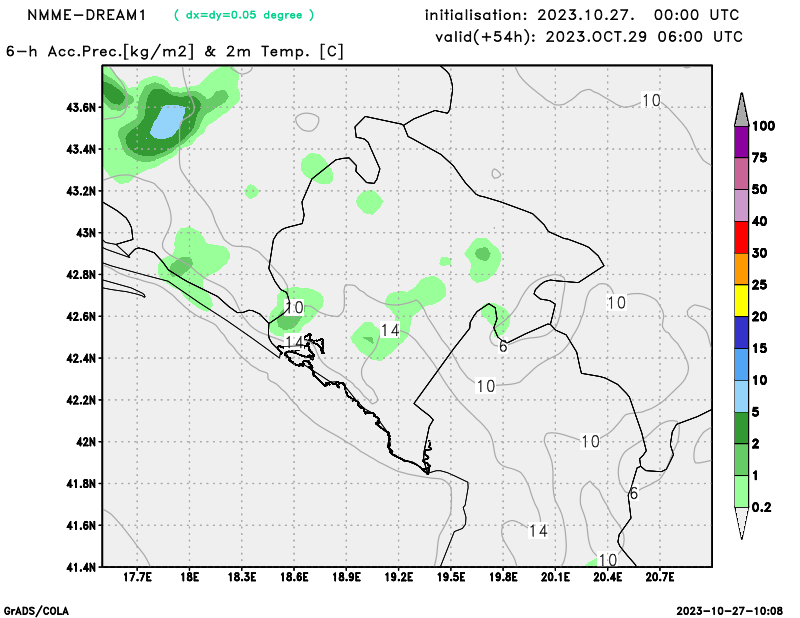Click the 15 label on colorbar
The image size is (800, 618).
click(760, 349)
